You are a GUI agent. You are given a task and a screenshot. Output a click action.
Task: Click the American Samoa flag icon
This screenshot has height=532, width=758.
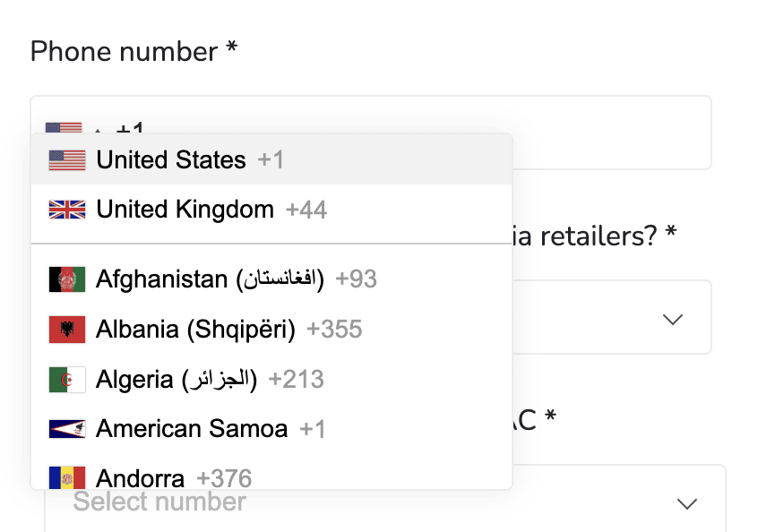pyautogui.click(x=67, y=429)
